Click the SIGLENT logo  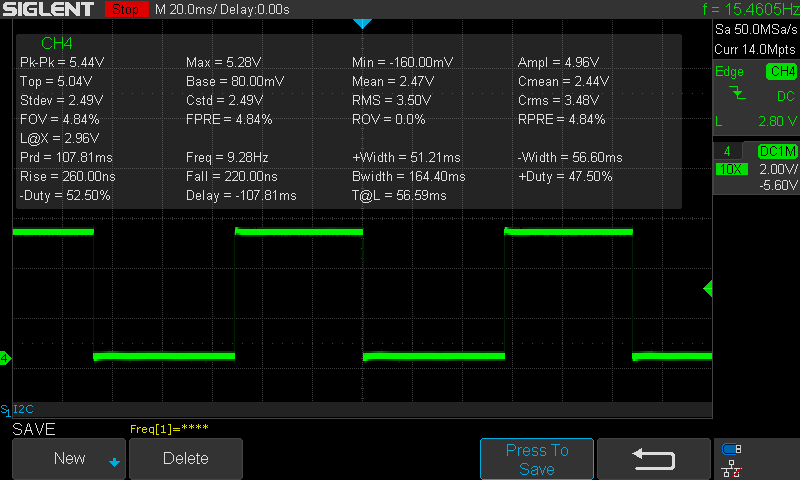point(48,9)
